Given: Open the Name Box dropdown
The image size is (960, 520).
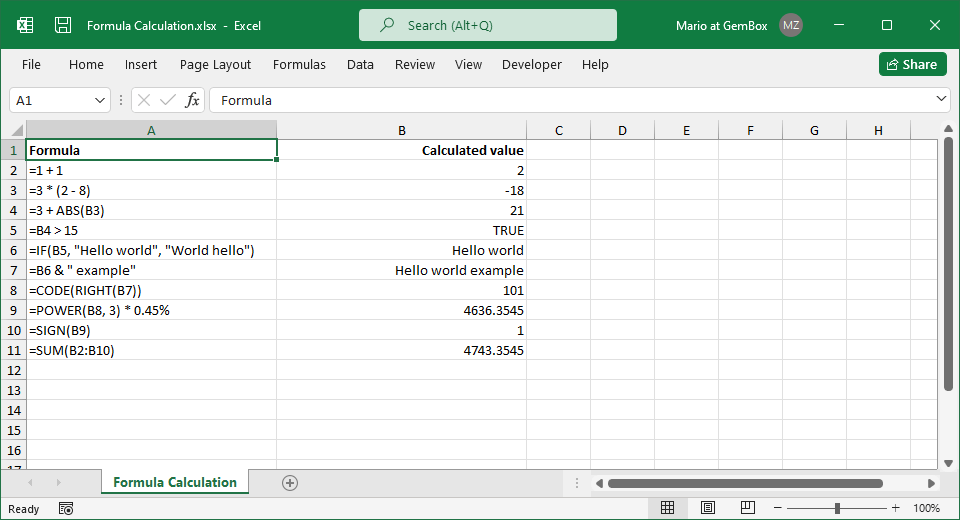Looking at the screenshot, I should click(100, 100).
